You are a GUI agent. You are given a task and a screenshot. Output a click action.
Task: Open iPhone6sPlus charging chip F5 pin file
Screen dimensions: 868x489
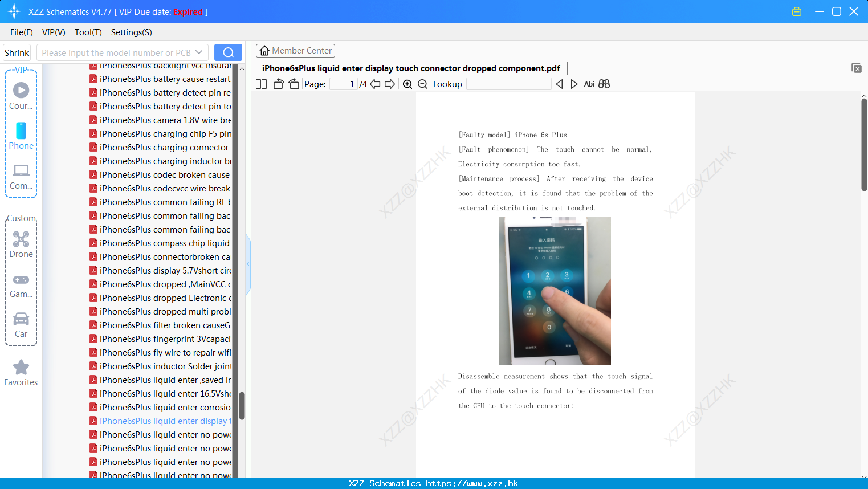click(x=161, y=134)
